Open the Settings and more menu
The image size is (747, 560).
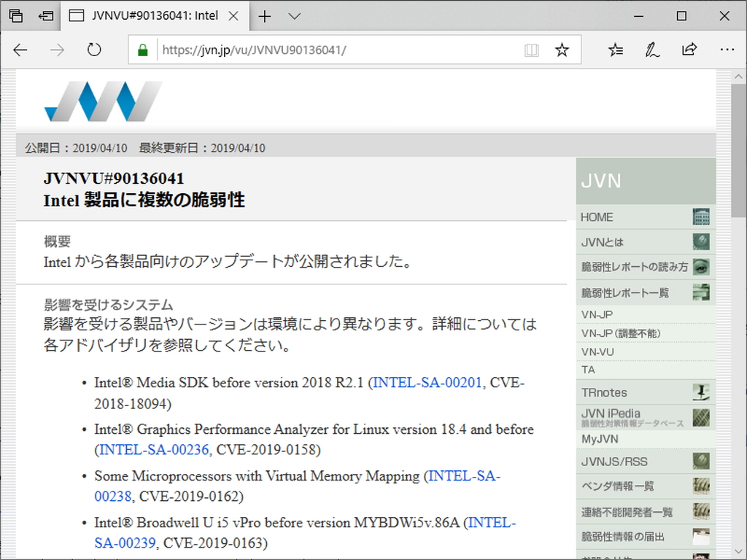(x=727, y=50)
